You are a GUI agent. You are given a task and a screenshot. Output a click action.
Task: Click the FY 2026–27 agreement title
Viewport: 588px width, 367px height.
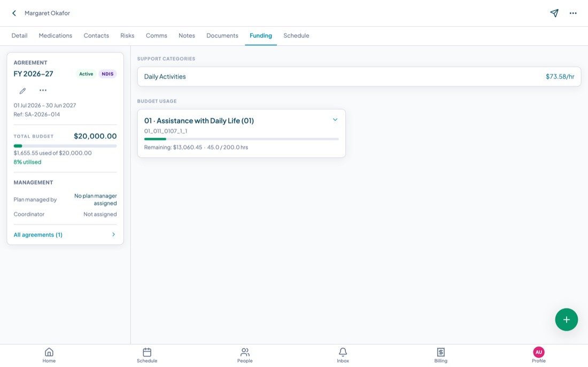pyautogui.click(x=33, y=74)
